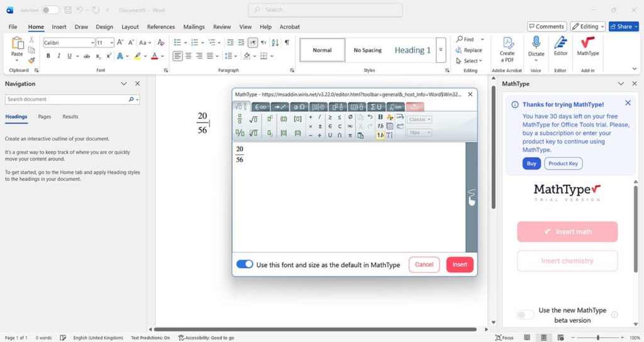
Task: Paste in the MathType editor toolbar
Action: coord(360,135)
